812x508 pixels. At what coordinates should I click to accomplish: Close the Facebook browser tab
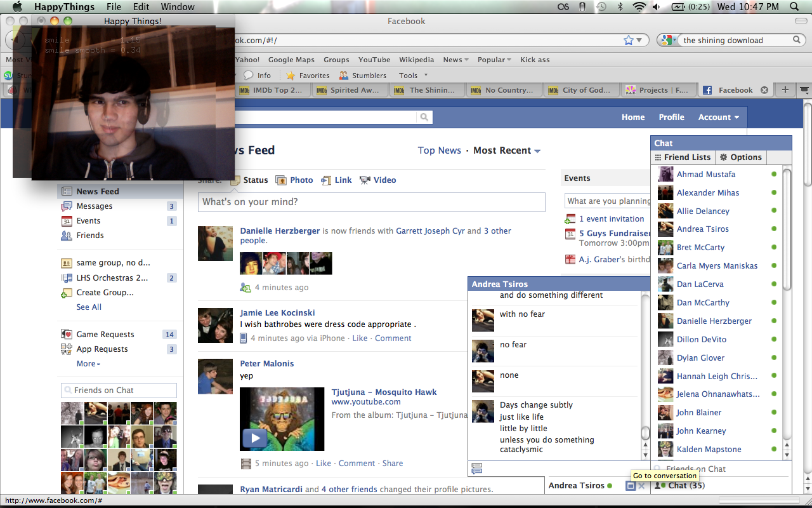tap(764, 90)
